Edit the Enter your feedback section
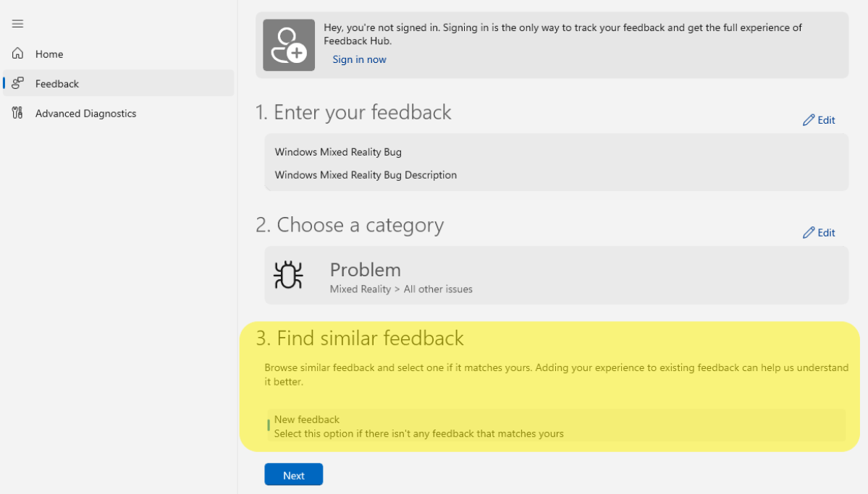Screen dimensions: 868x494 [819, 120]
